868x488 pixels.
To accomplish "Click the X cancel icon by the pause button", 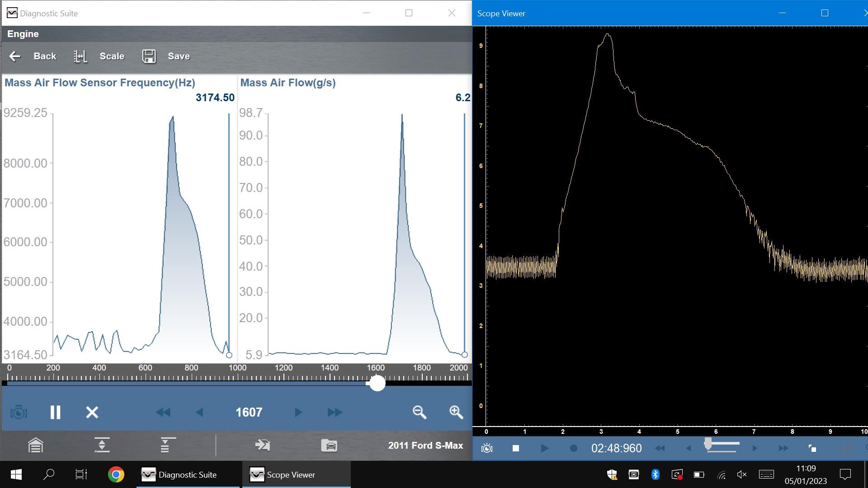I will [x=92, y=412].
